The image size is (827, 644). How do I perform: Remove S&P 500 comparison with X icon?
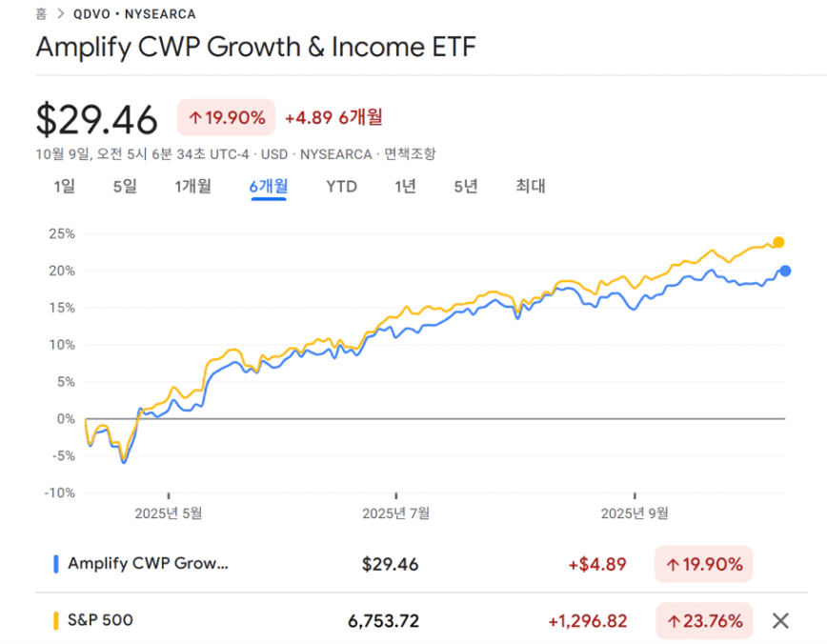tap(780, 621)
